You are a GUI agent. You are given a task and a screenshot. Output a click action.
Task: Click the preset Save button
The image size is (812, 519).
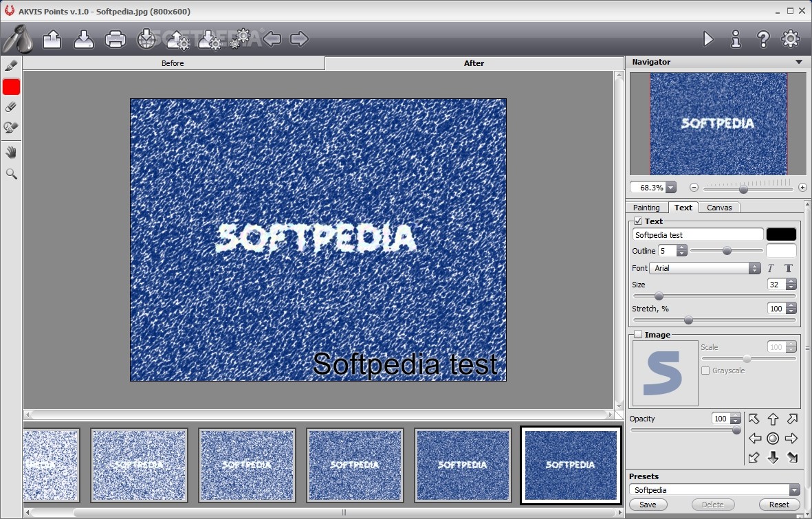click(648, 505)
